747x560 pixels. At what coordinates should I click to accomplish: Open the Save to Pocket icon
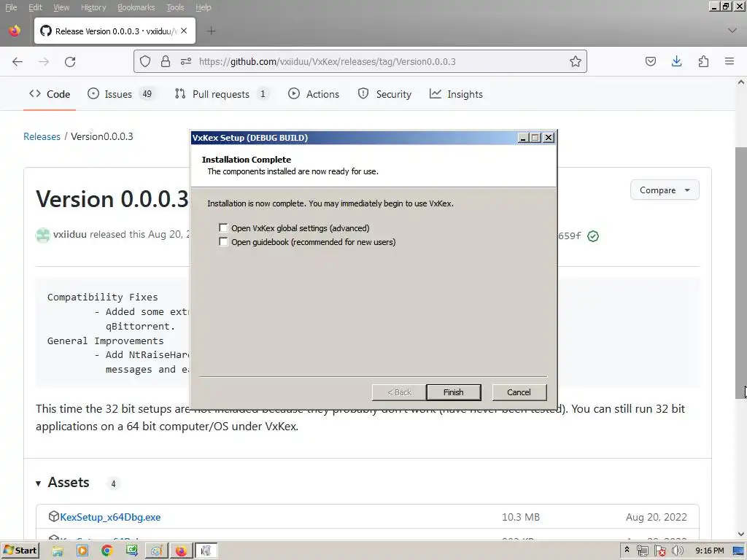click(650, 61)
